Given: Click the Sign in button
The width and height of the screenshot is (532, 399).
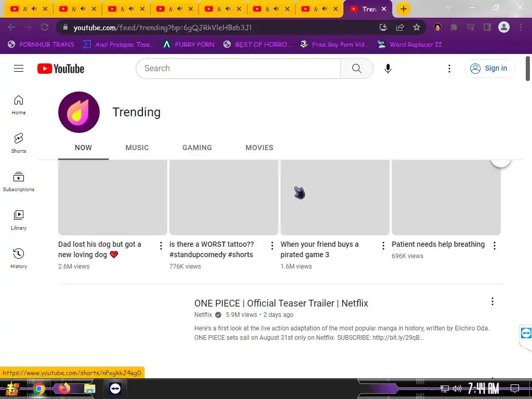Looking at the screenshot, I should (x=489, y=68).
